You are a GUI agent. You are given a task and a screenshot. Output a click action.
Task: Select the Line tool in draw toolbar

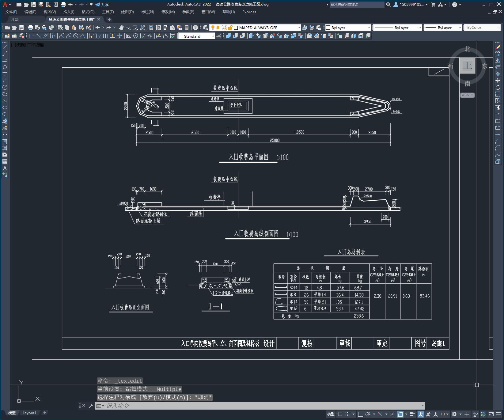click(5, 47)
